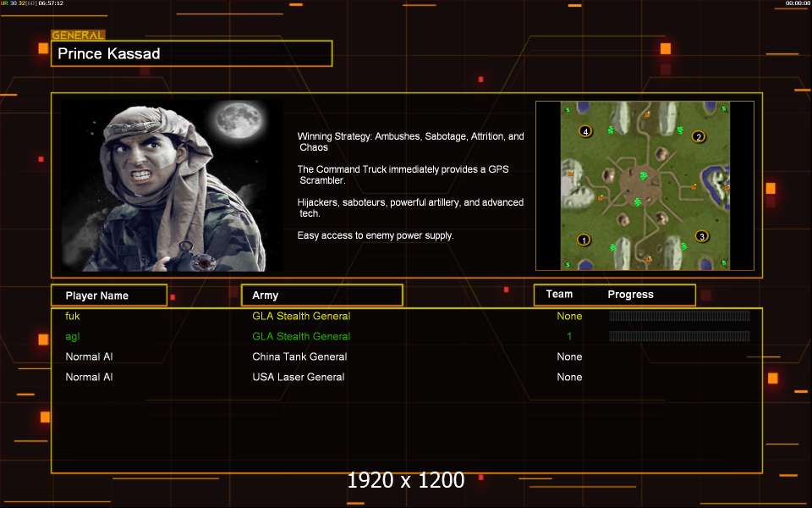Click team value 1 for agl
This screenshot has height=508, width=812.
(x=569, y=336)
